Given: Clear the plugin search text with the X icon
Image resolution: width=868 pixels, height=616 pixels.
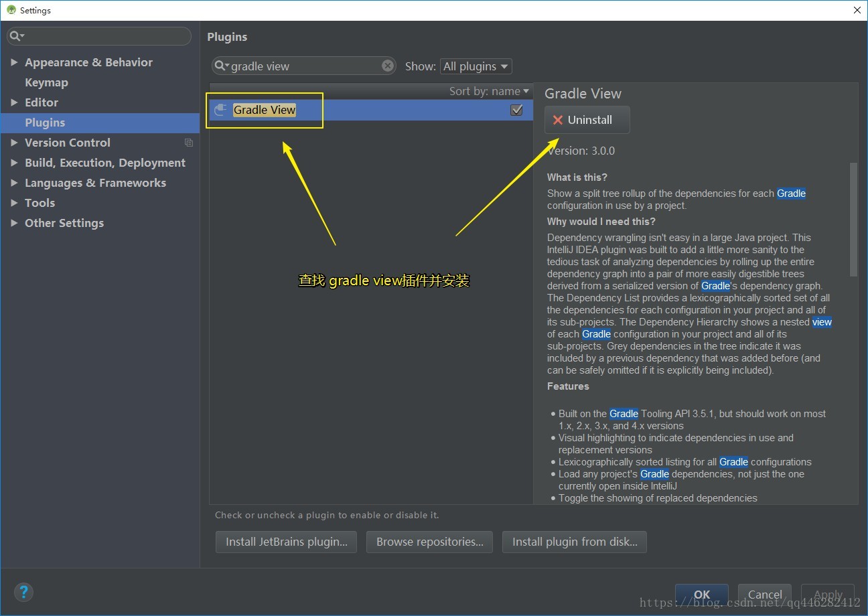Looking at the screenshot, I should point(388,66).
